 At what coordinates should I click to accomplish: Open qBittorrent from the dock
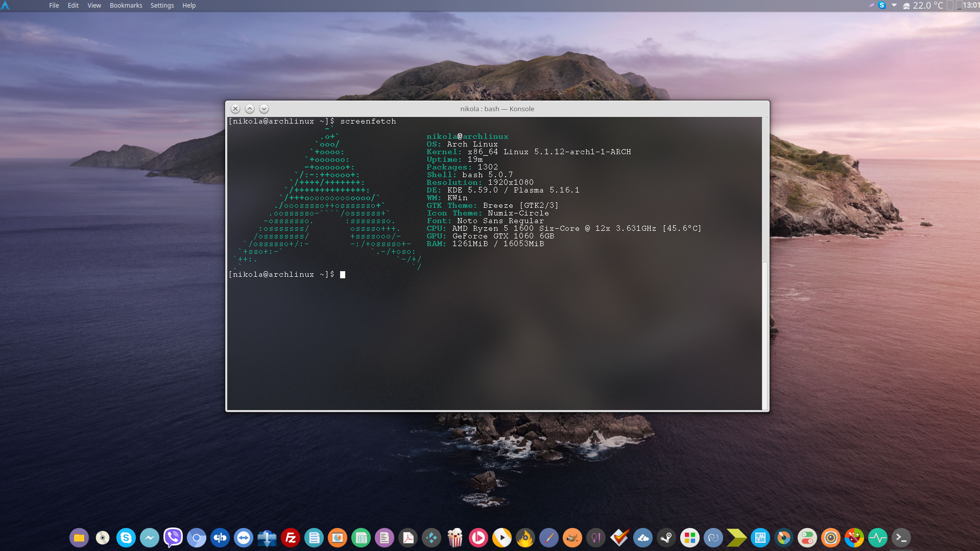(x=220, y=537)
